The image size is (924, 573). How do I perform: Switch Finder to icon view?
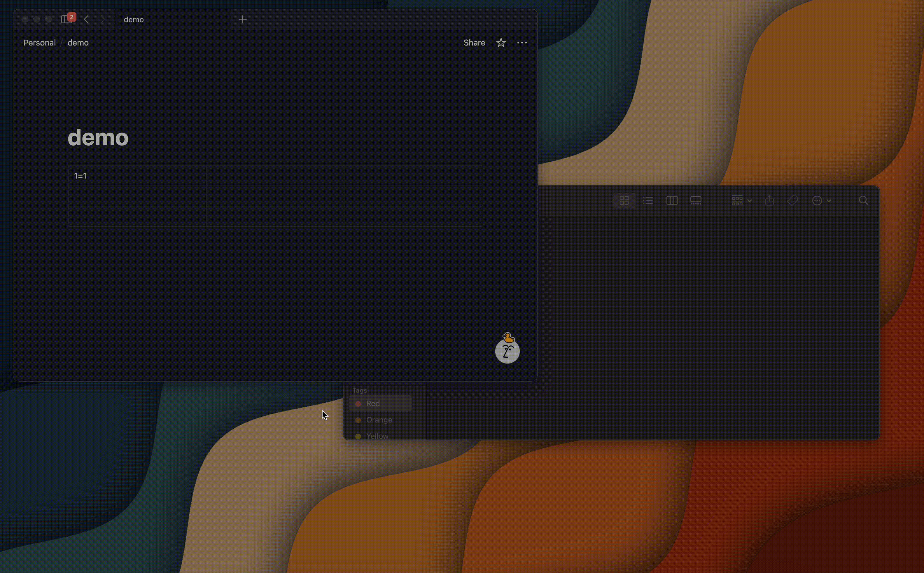624,200
